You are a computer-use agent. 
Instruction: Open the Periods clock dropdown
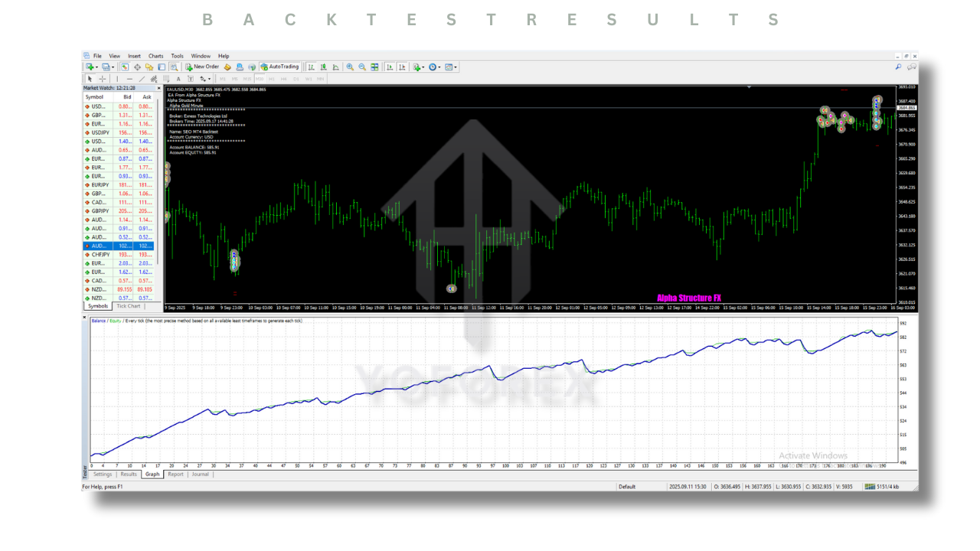click(x=435, y=67)
